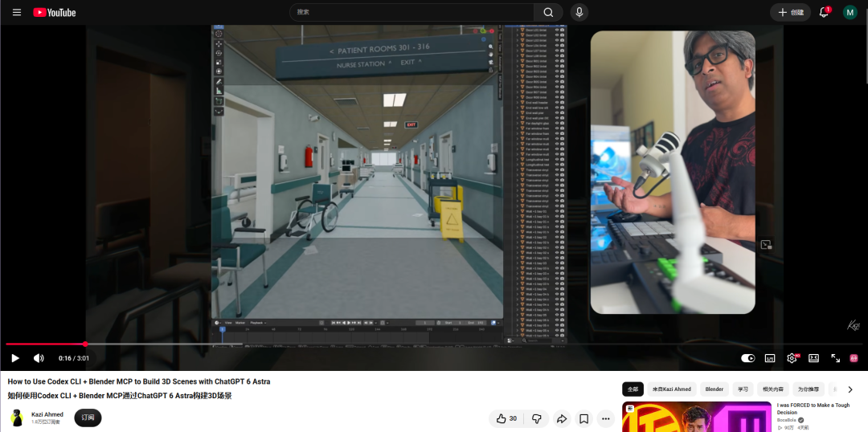868x432 pixels.
Task: Share the video with arrow icon
Action: coord(562,418)
